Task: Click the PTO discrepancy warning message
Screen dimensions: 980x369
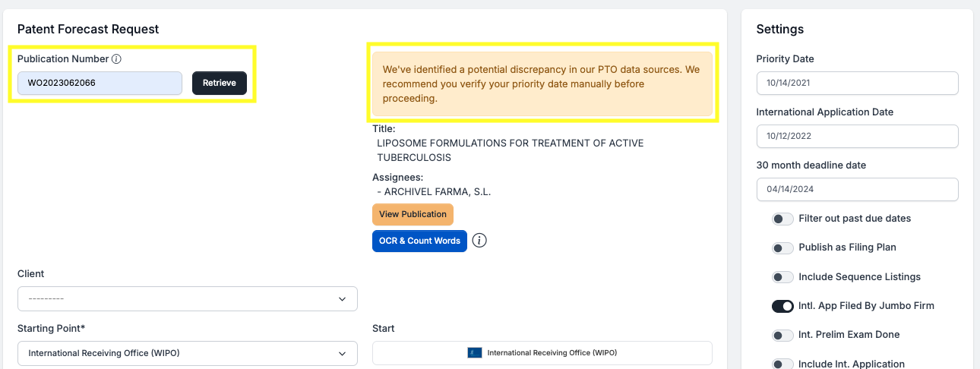Action: click(542, 84)
